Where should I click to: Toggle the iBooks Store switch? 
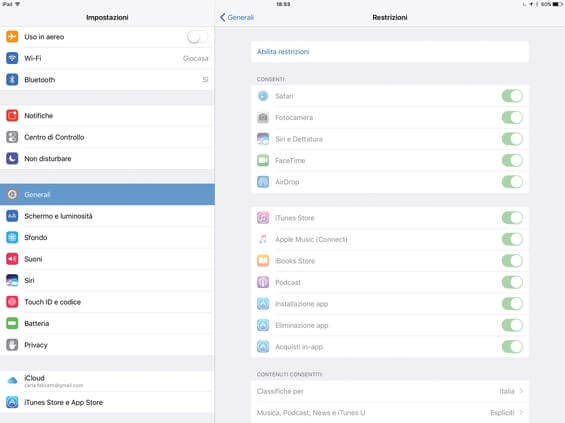512,261
